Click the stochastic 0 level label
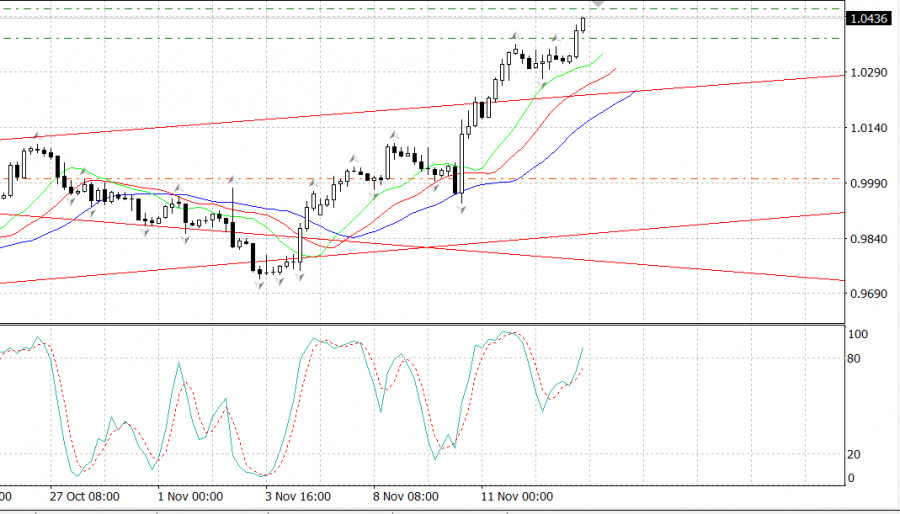900x514 pixels. pyautogui.click(x=851, y=478)
